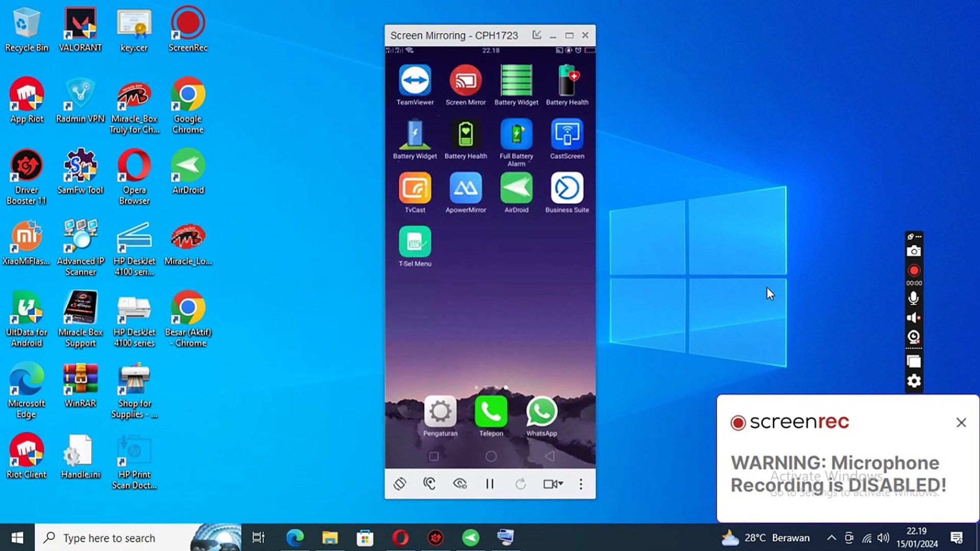Dismiss the microphone disabled warning popup
Screen dimensions: 980x551
pos(962,422)
